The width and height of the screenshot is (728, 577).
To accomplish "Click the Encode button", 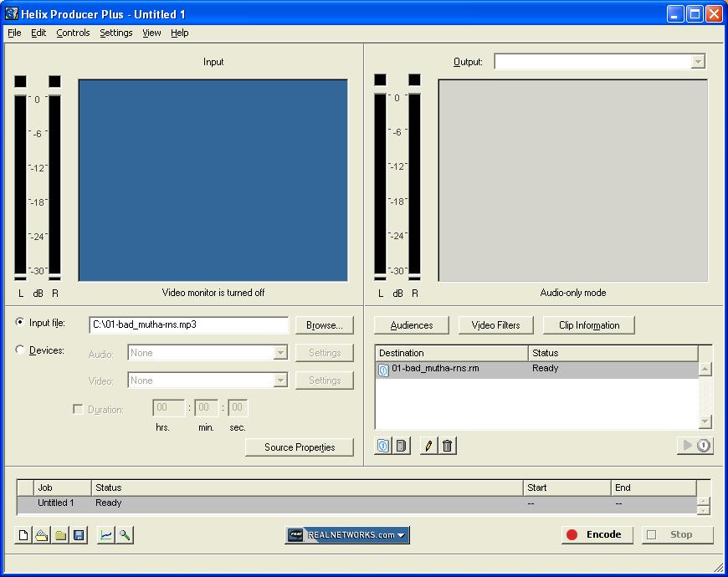I will 594,535.
